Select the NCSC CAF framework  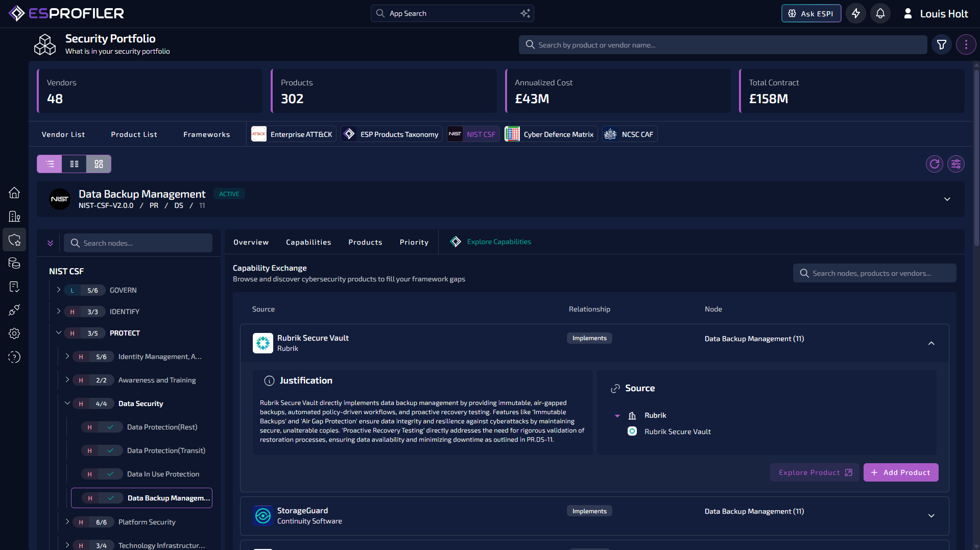pyautogui.click(x=629, y=134)
